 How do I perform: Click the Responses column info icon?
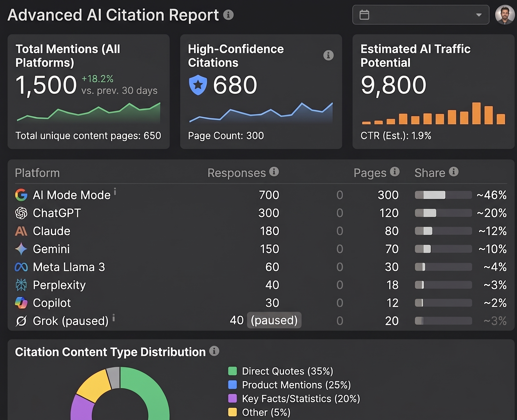[274, 172]
